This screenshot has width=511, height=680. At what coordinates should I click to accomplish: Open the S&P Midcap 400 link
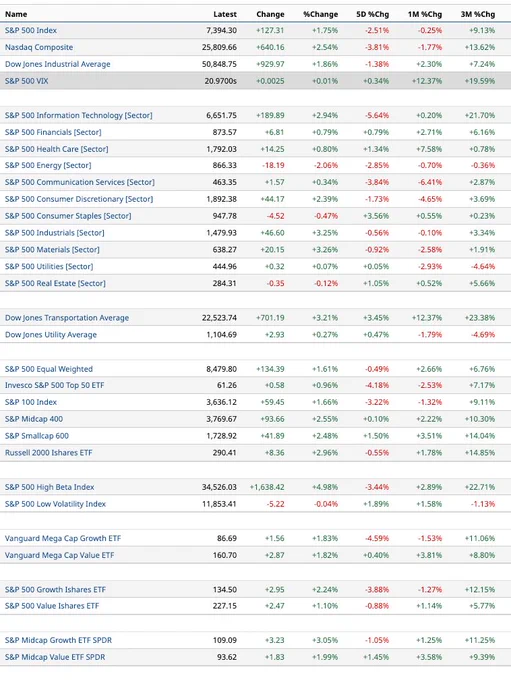(x=34, y=419)
